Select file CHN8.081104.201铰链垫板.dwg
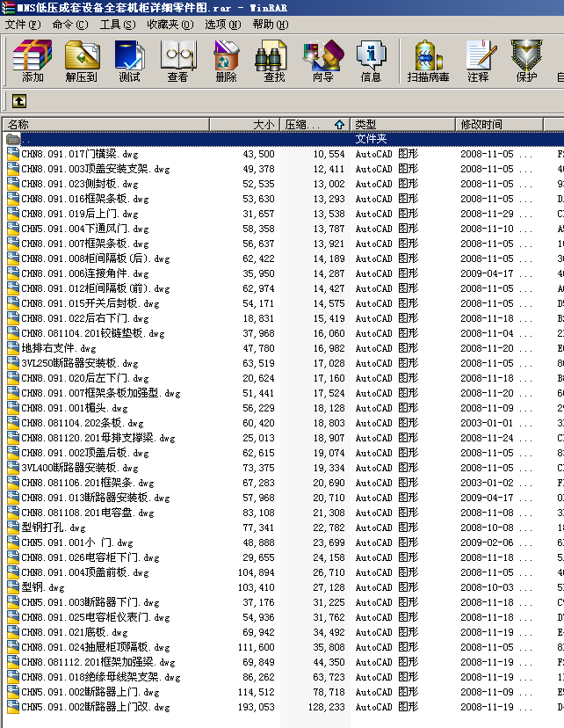The image size is (564, 728). [x=93, y=333]
